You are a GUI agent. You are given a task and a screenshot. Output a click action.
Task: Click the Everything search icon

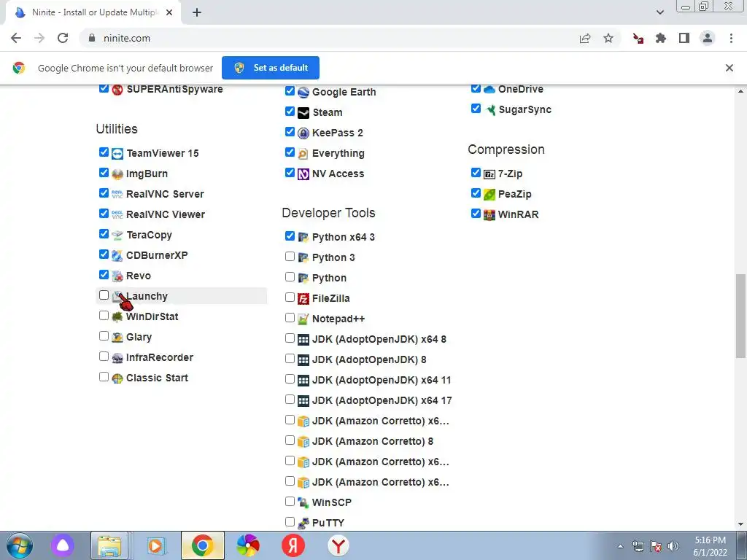(x=303, y=154)
